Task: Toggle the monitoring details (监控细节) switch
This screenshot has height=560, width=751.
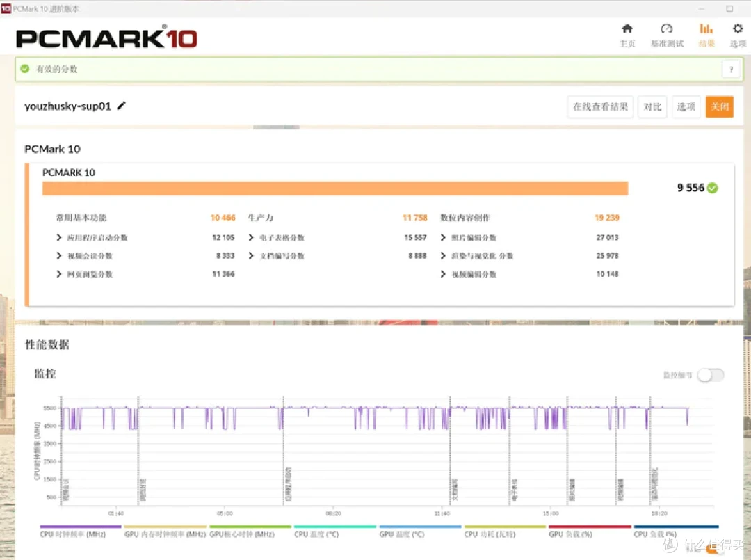Action: click(x=711, y=375)
